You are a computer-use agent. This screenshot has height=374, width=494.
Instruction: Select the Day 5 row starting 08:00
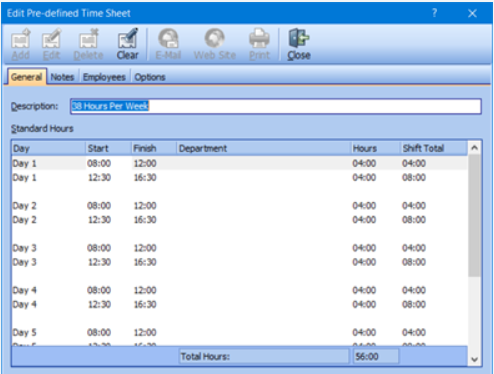[239, 333]
